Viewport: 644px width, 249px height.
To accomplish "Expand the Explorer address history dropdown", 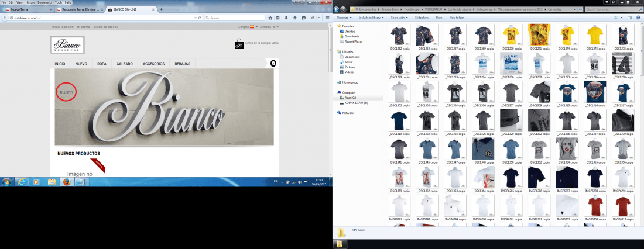I will [x=573, y=9].
